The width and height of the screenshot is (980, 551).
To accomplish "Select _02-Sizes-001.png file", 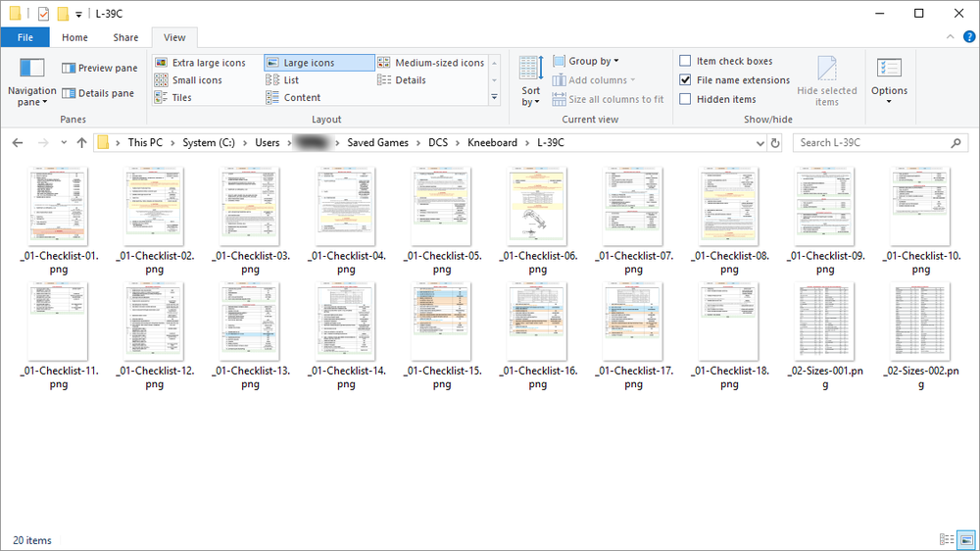I will 825,336.
